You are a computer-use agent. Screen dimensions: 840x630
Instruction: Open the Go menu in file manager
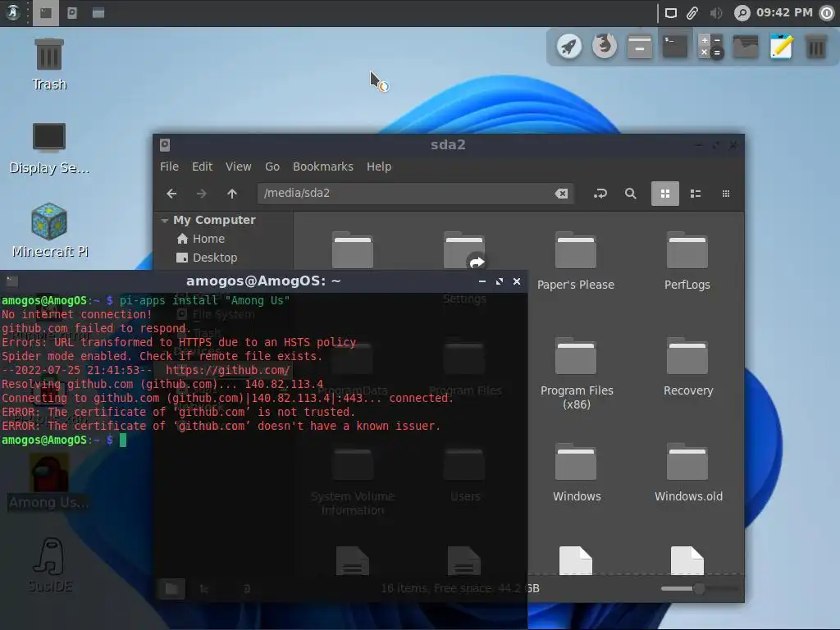coord(272,167)
